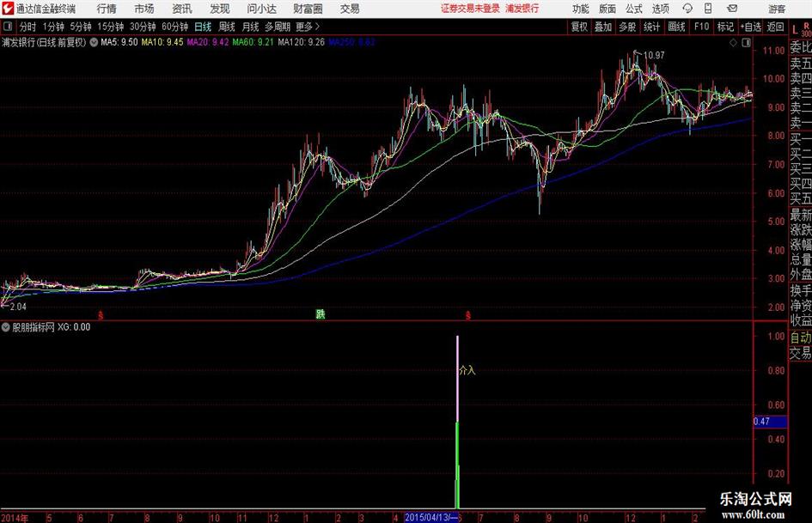Click the green 跌 marker below chart
Screen dimensions: 812x523
click(321, 314)
